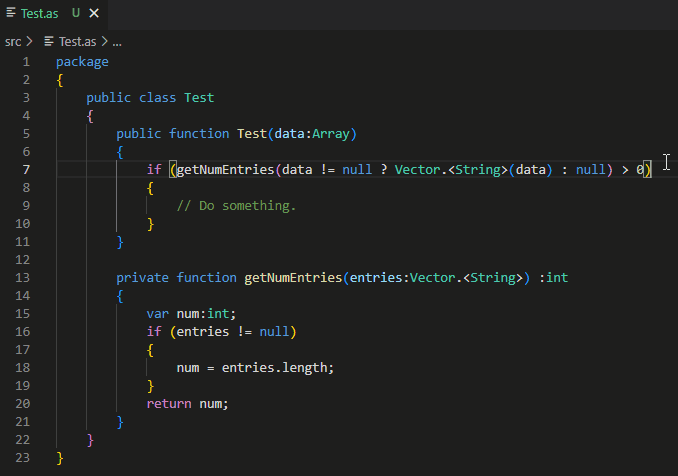Viewport: 678px width, 476px height.
Task: Click the U git status badge on tab
Action: [x=76, y=13]
